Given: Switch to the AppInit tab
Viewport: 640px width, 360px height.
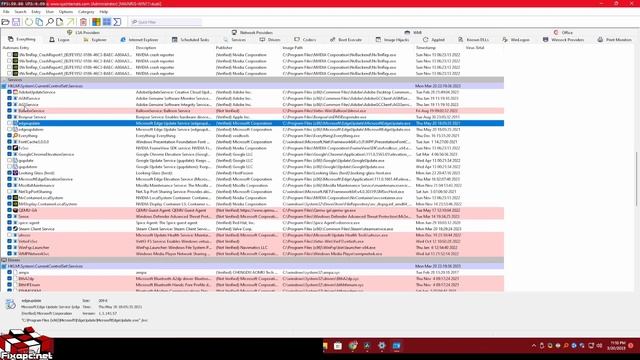Looking at the screenshot, I should click(434, 40).
